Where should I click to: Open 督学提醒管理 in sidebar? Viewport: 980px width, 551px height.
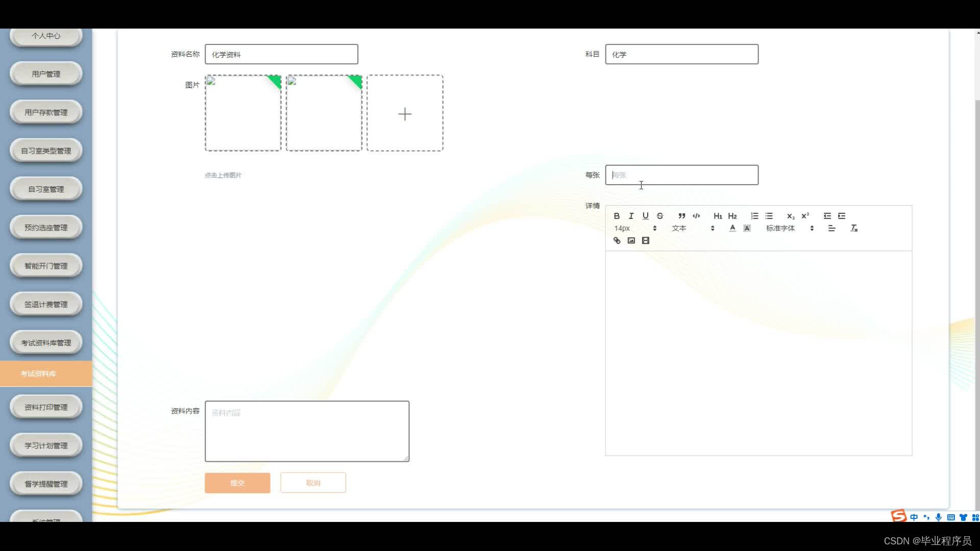point(46,484)
